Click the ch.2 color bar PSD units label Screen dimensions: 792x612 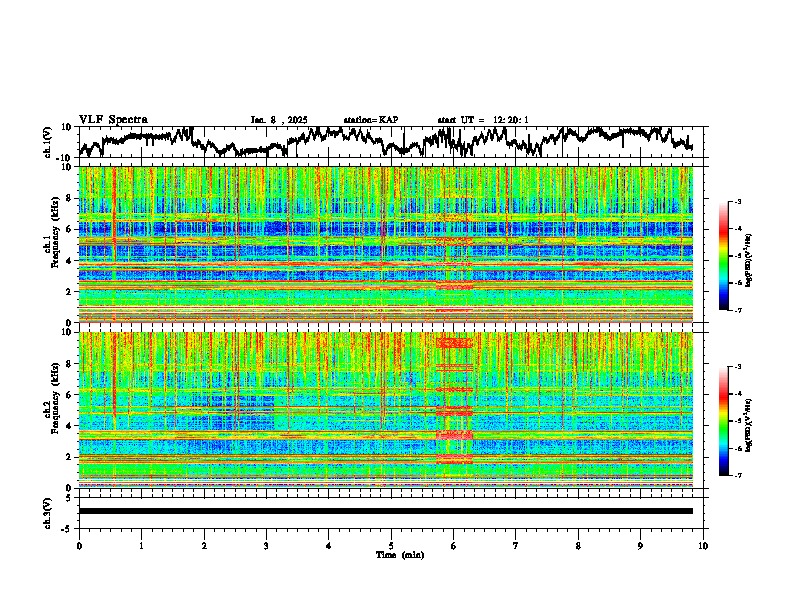pos(749,425)
